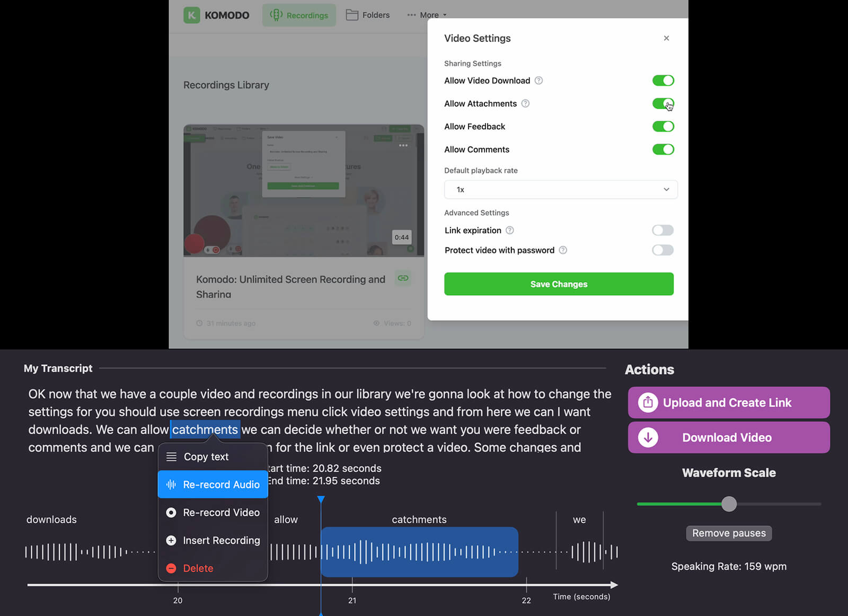Click help icon beside Allow Video Download

coord(538,81)
